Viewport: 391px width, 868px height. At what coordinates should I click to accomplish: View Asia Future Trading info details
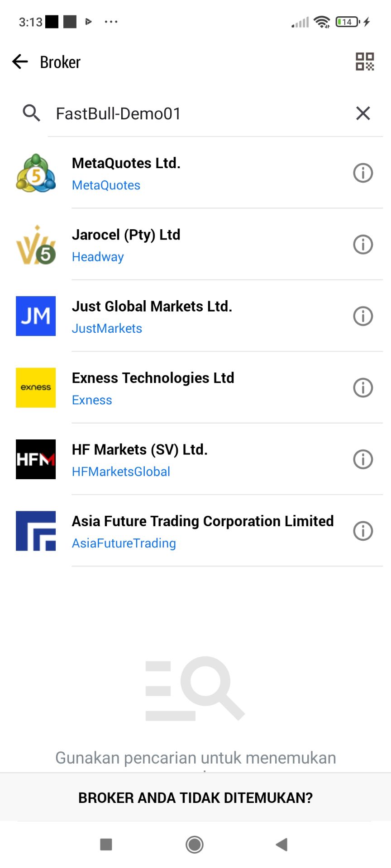point(362,531)
